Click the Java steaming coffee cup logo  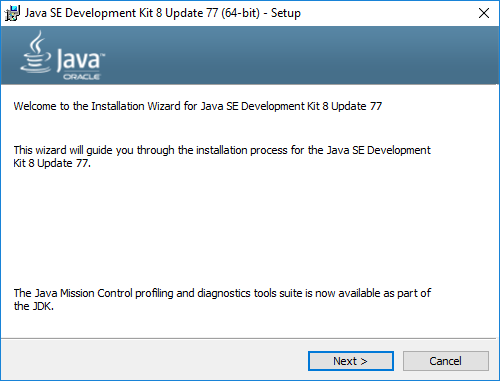pyautogui.click(x=36, y=52)
